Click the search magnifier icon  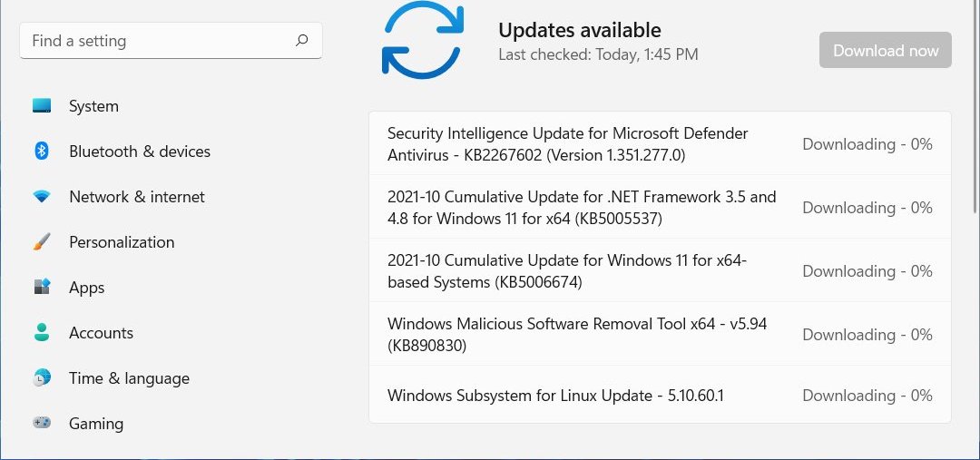[x=302, y=41]
